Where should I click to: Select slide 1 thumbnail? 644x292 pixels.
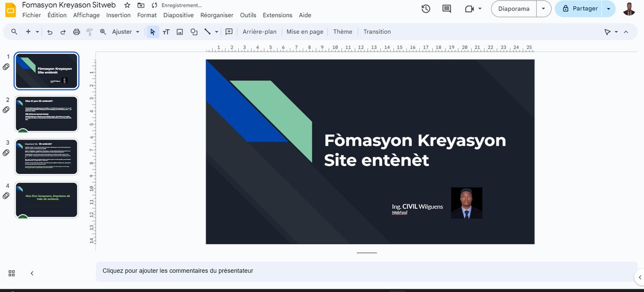tap(47, 71)
